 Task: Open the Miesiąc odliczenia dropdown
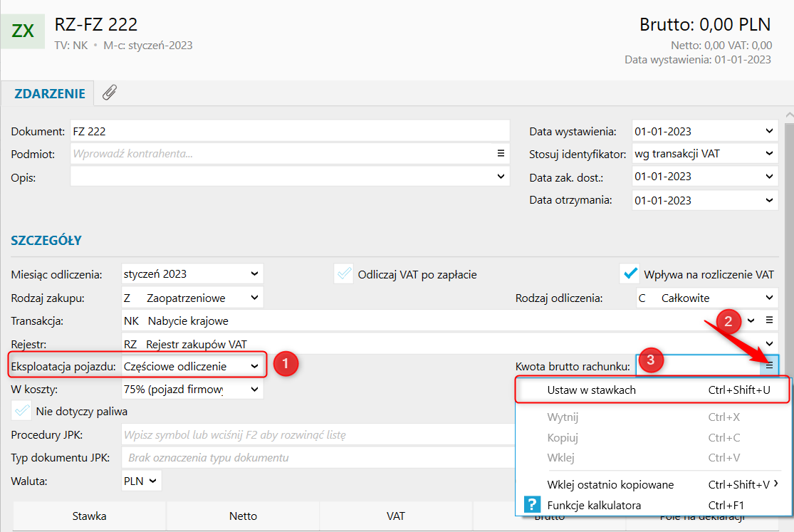tap(254, 273)
